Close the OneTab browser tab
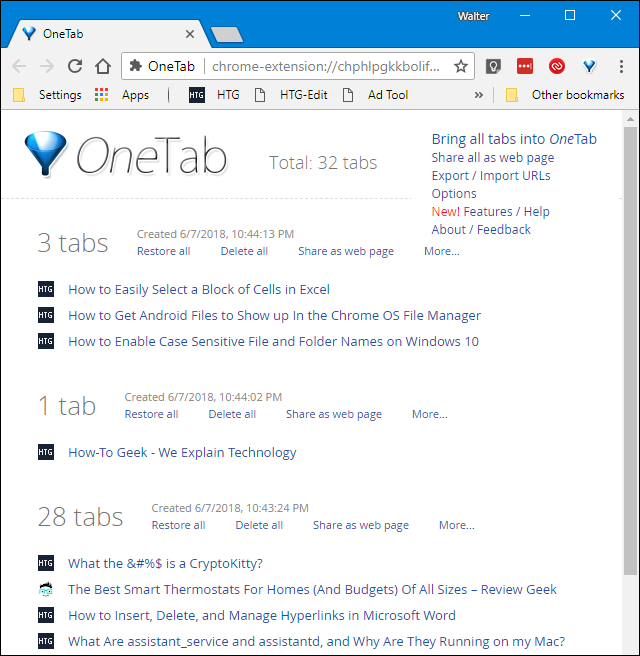The height and width of the screenshot is (656, 640). pyautogui.click(x=190, y=34)
